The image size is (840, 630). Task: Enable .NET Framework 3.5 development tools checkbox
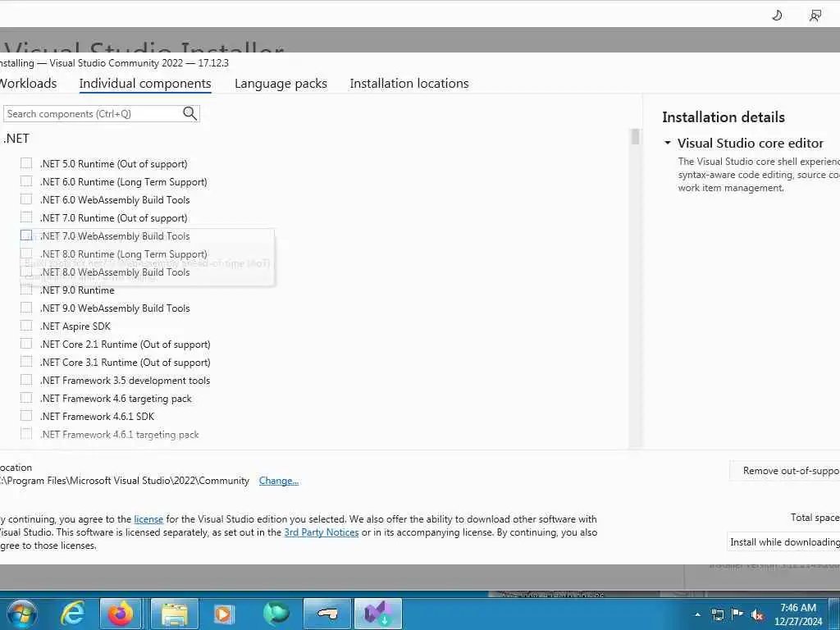click(25, 380)
